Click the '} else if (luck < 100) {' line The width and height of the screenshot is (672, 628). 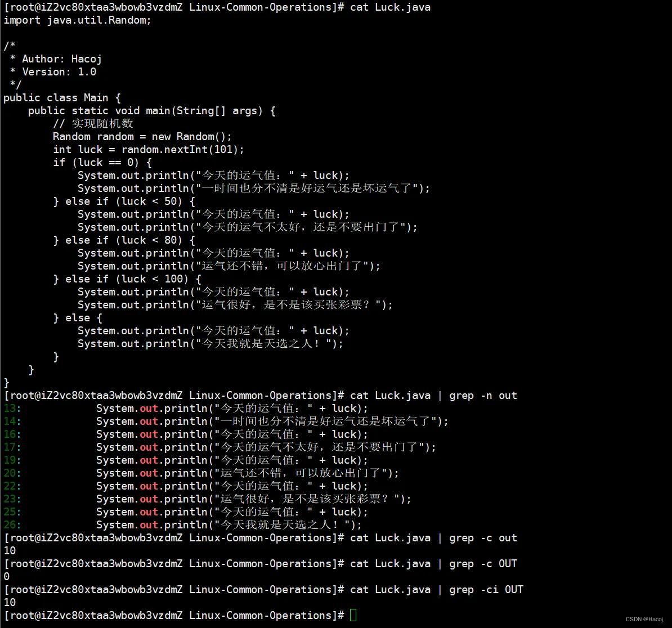[x=127, y=279]
